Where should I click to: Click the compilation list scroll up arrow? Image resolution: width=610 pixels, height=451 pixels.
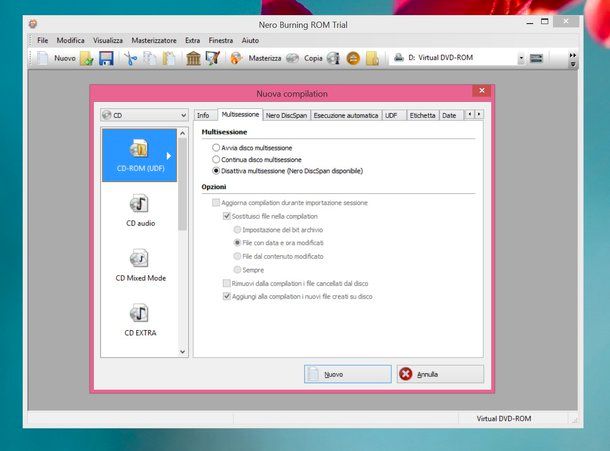pos(182,133)
